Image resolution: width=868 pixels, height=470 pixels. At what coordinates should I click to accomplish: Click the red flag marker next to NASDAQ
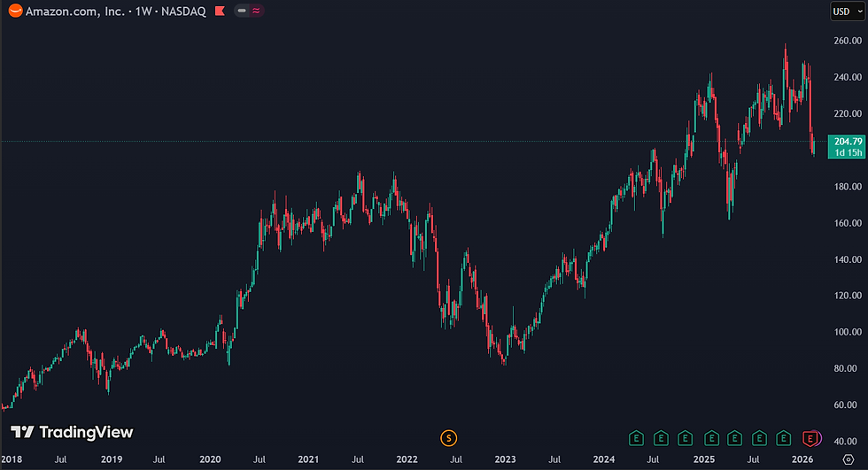tap(220, 11)
